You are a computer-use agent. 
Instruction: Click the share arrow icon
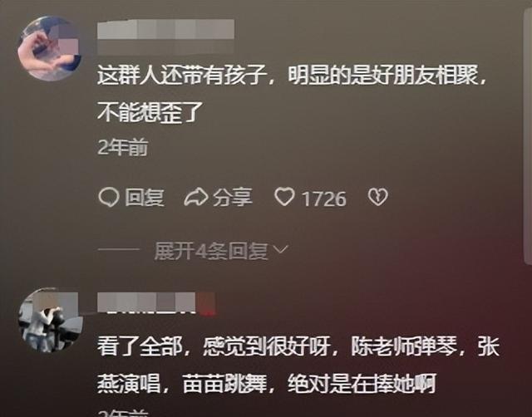point(196,198)
